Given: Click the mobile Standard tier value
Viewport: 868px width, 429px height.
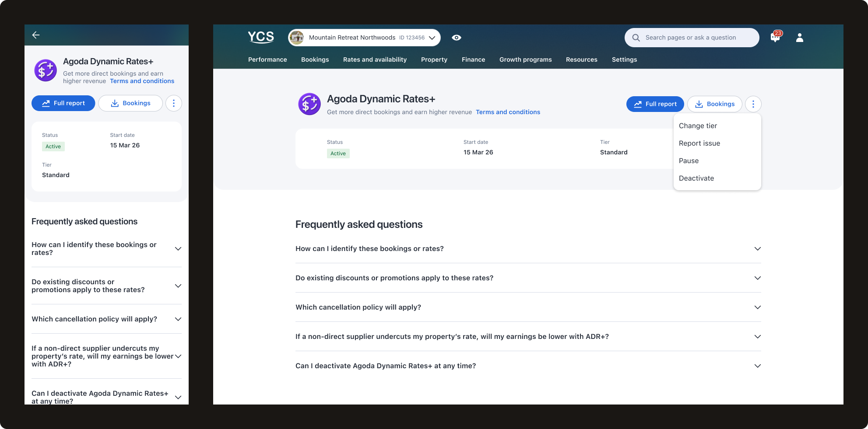Looking at the screenshot, I should point(56,175).
